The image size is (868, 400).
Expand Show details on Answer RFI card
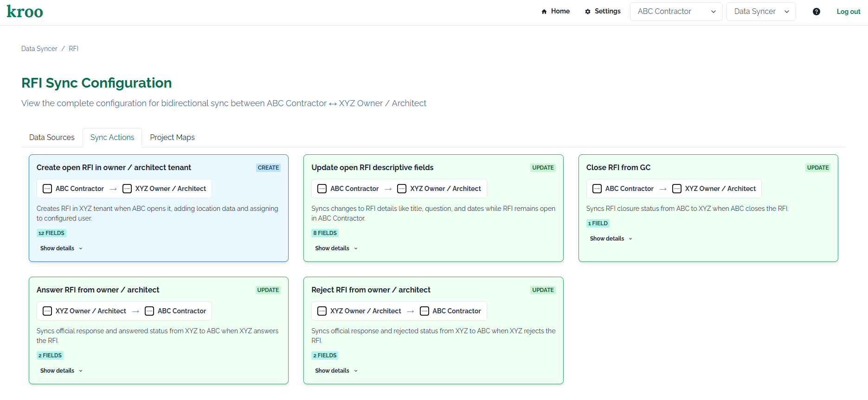61,371
